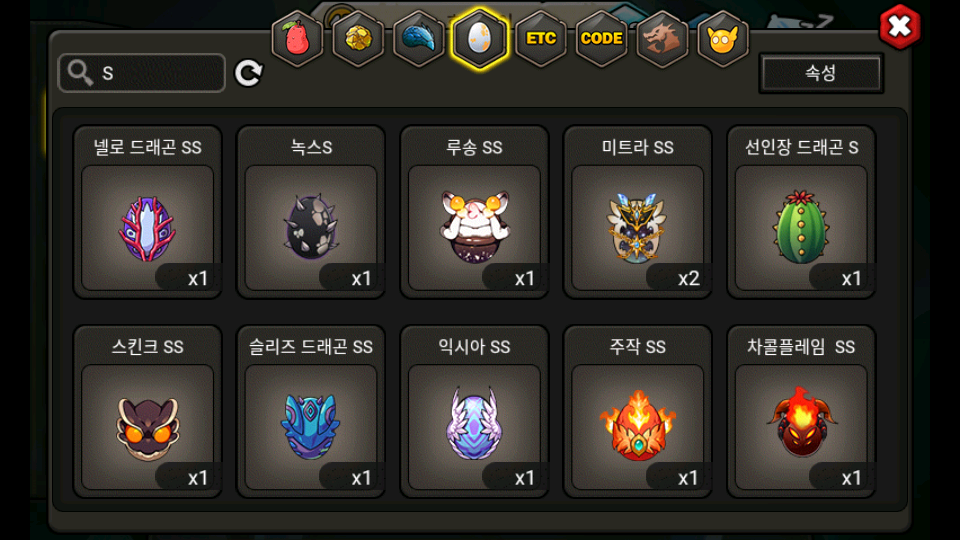Select the gold nugget category icon
The width and height of the screenshot is (960, 540).
[358, 39]
